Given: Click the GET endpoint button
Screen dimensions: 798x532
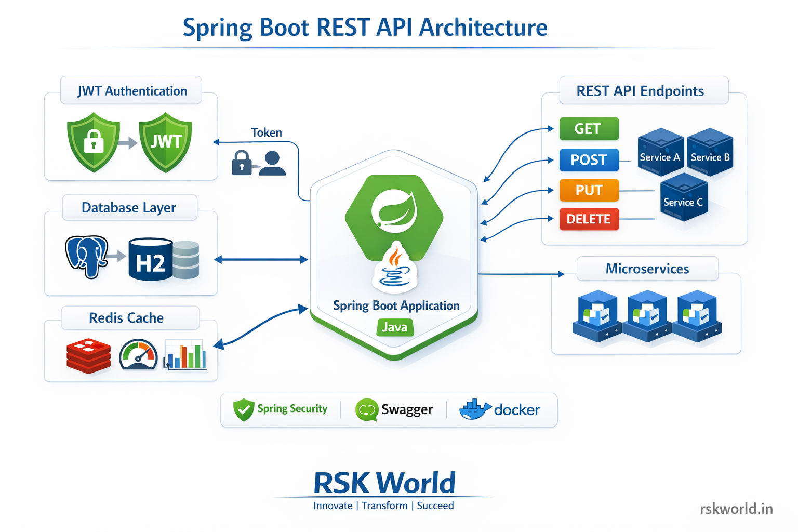Looking at the screenshot, I should point(589,129).
